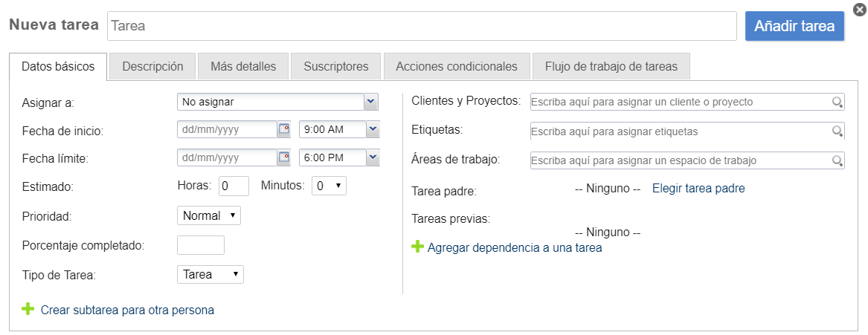Image resolution: width=868 pixels, height=335 pixels.
Task: Click the Tarea name input field
Action: tap(422, 25)
